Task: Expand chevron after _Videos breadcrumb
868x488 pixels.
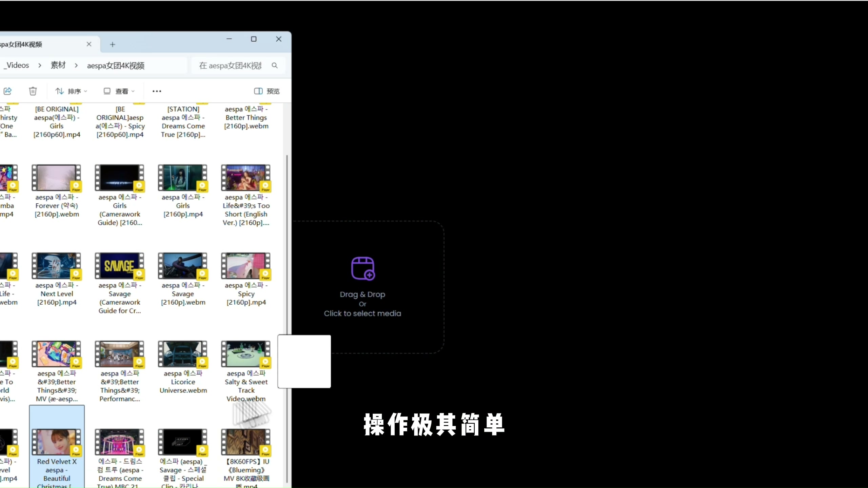Action: [x=40, y=65]
